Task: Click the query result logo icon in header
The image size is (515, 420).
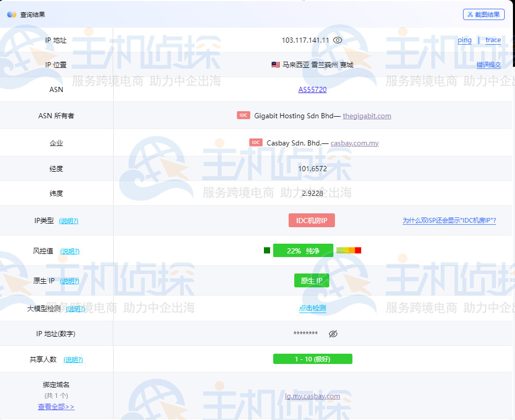Action: [x=12, y=14]
